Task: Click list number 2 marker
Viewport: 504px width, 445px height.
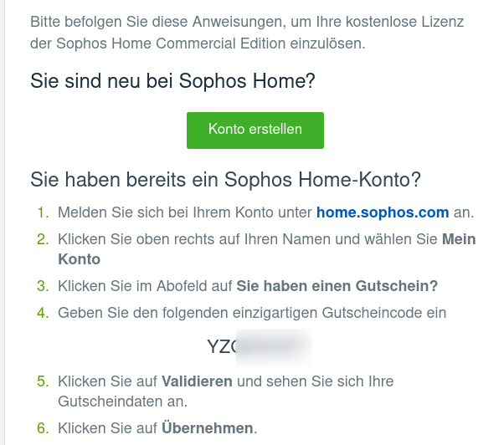Action: click(x=43, y=240)
